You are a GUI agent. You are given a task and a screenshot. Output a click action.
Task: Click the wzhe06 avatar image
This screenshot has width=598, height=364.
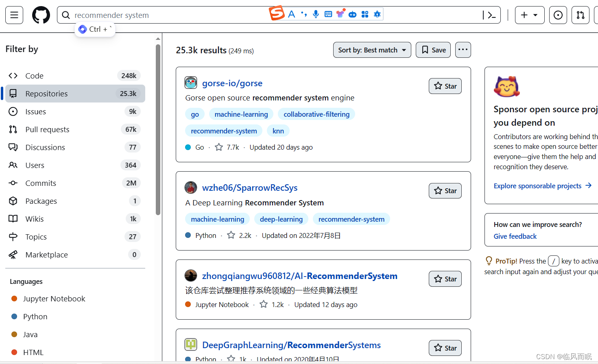click(x=191, y=187)
